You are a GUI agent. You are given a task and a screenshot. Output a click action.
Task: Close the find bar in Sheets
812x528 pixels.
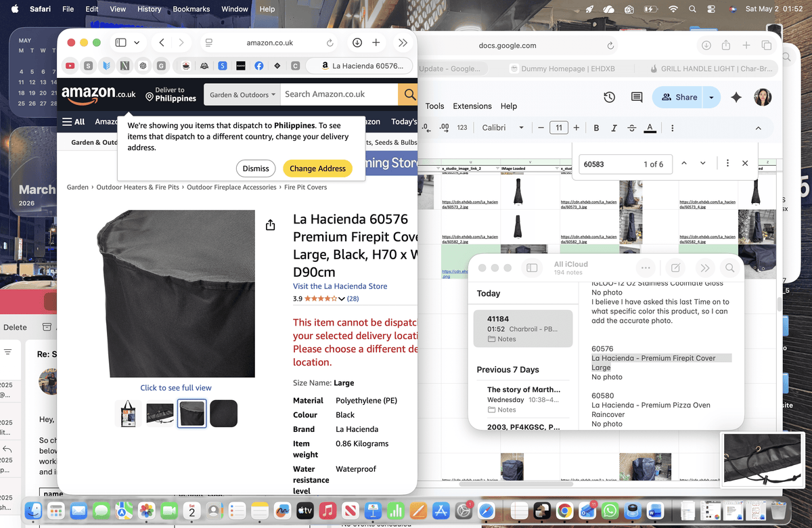[x=745, y=164]
